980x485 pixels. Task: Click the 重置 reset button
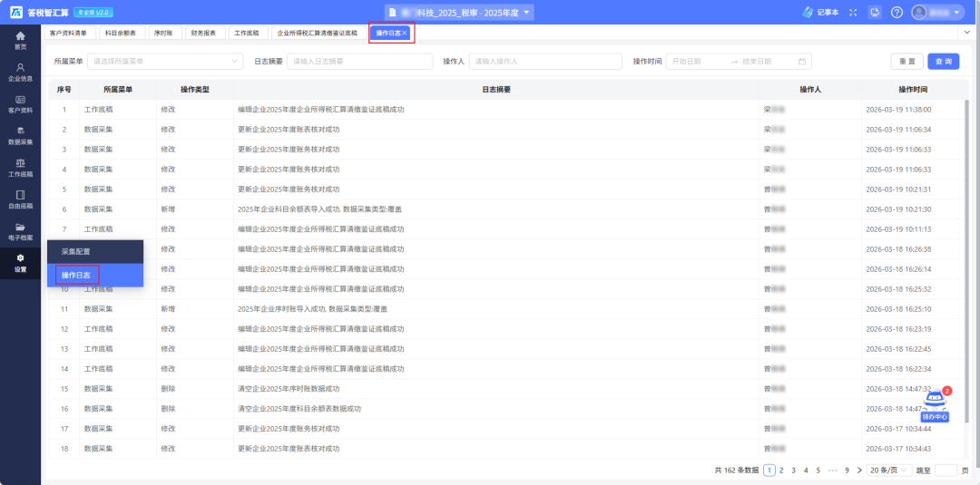click(906, 62)
